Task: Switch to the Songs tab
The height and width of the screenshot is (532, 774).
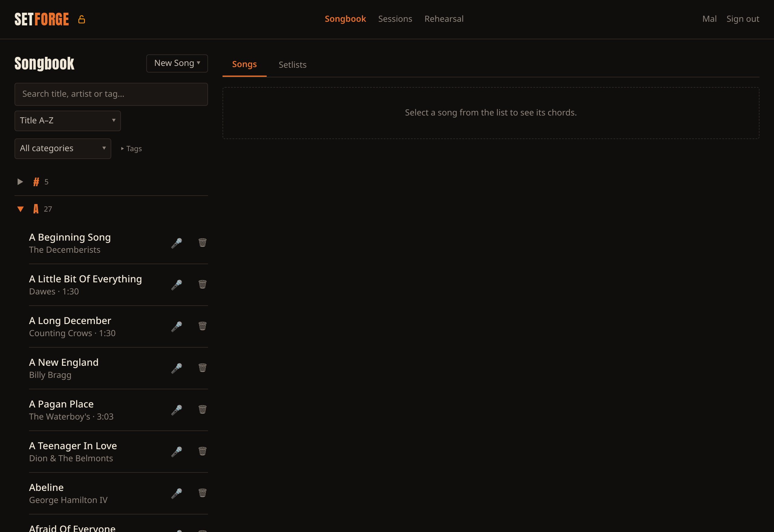Action: tap(244, 64)
